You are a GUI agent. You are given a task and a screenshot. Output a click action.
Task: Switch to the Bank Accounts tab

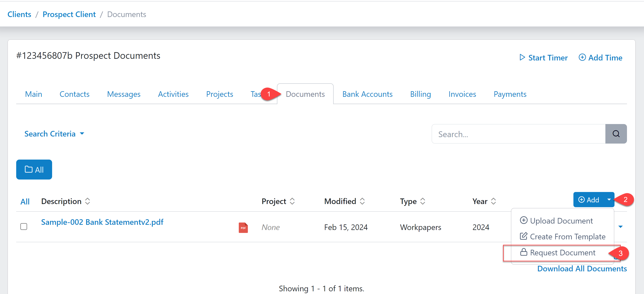pos(367,94)
